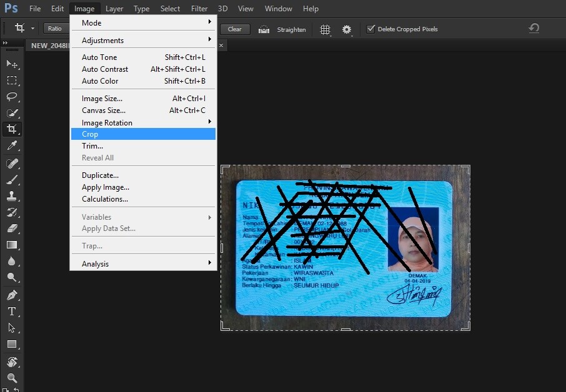
Task: Toggle Delete Cropped Pixels checkbox
Action: 370,29
